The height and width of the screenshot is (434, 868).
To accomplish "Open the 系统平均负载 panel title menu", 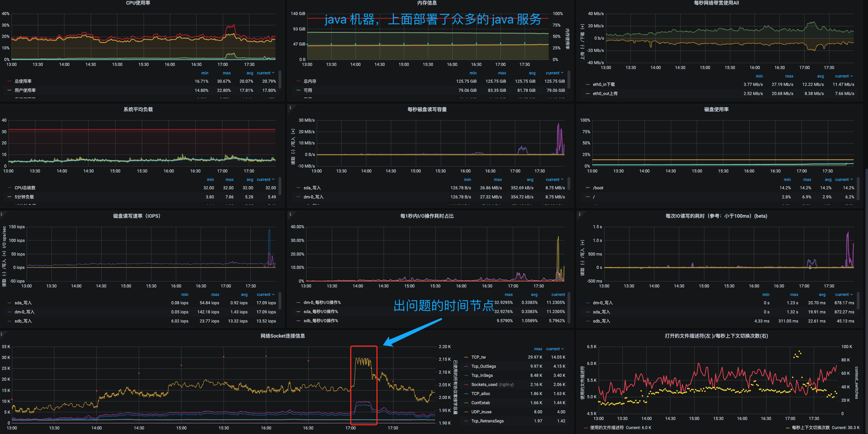I will pyautogui.click(x=138, y=109).
